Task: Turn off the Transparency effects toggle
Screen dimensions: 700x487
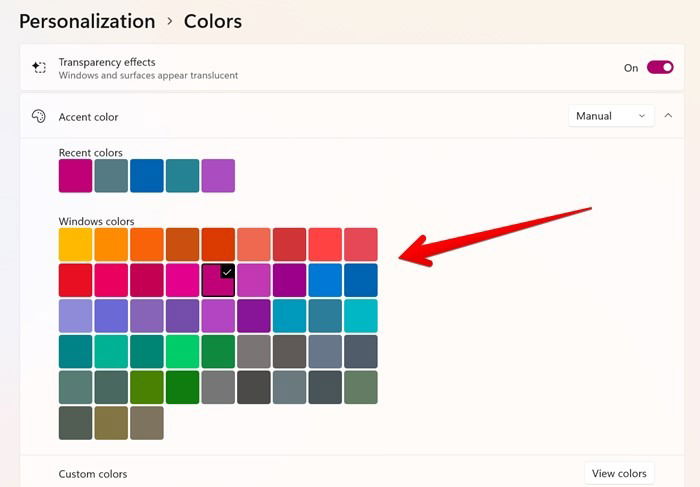Action: (x=660, y=67)
